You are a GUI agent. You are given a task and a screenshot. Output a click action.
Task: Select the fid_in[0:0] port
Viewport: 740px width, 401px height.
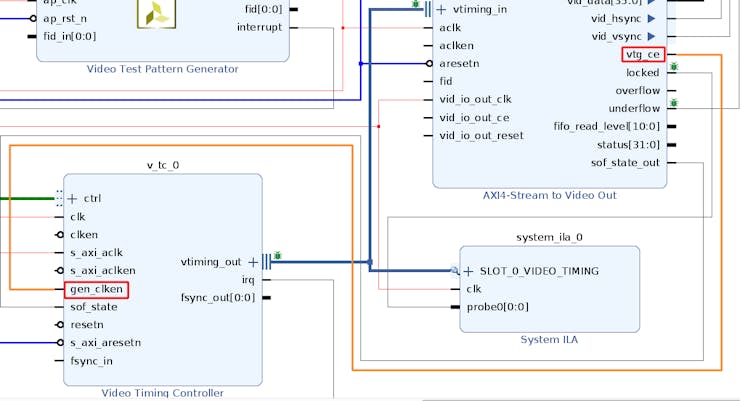(69, 36)
